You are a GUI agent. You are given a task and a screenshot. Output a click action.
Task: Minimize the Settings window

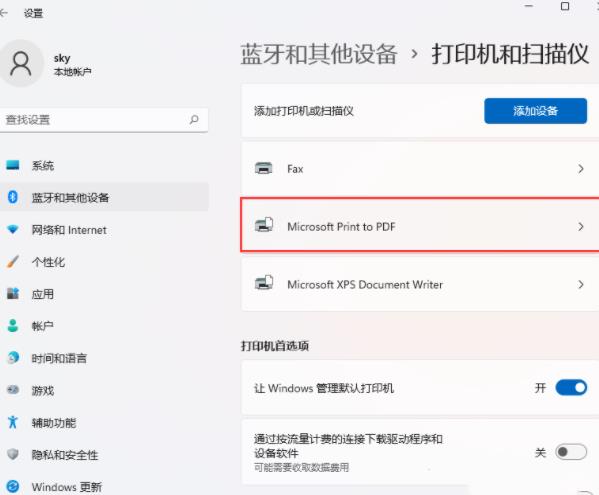click(x=529, y=6)
